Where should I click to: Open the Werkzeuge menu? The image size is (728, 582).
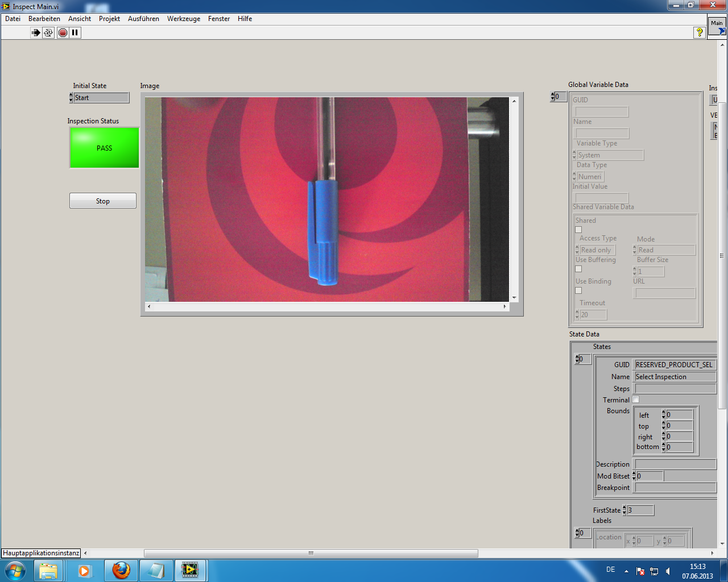184,19
